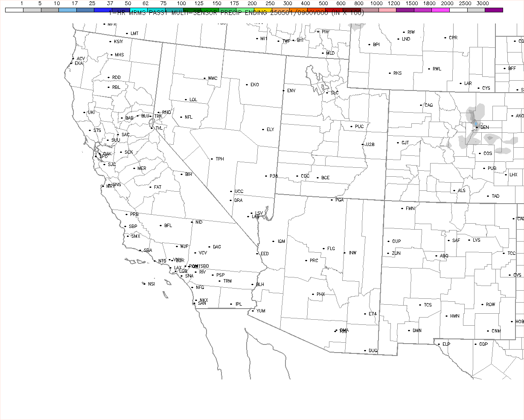Click the GJT station label

pos(405,143)
